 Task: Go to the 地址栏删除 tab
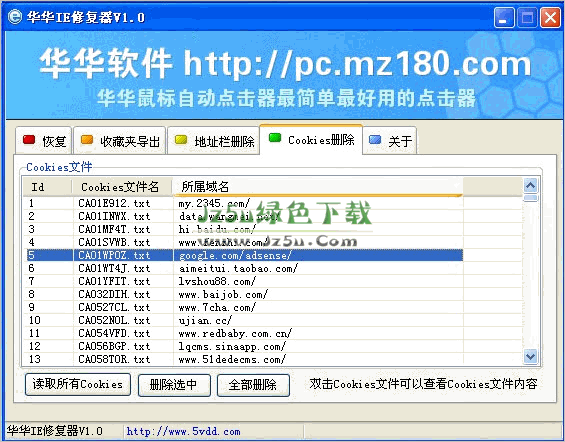coord(214,140)
